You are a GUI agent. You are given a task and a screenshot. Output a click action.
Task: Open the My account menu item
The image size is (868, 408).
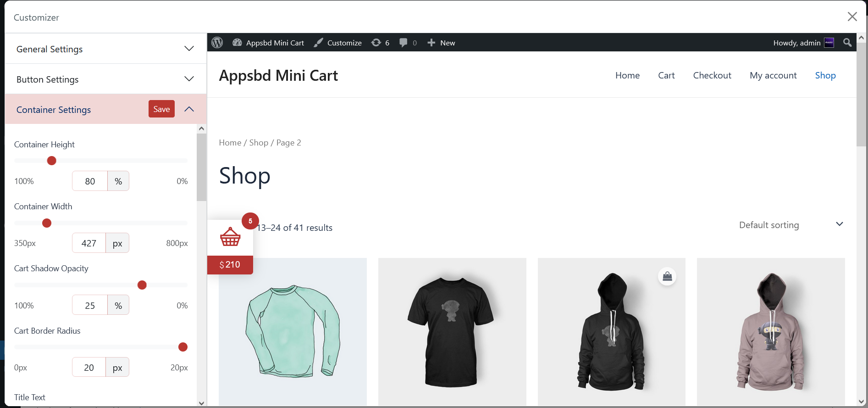[773, 75]
